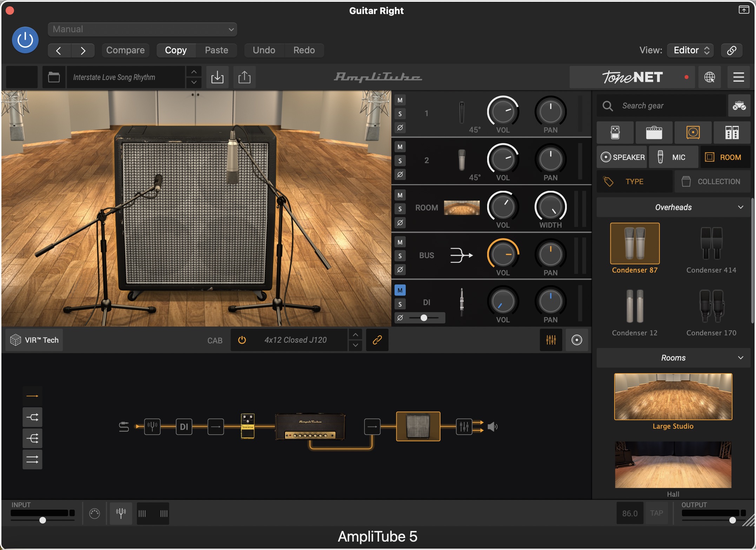Click the output speaker icon in chain
Image resolution: width=756 pixels, height=550 pixels.
[x=493, y=427]
